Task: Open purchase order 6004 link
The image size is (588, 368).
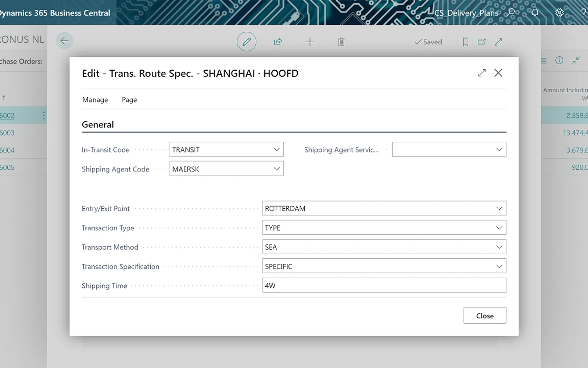Action: (x=7, y=150)
